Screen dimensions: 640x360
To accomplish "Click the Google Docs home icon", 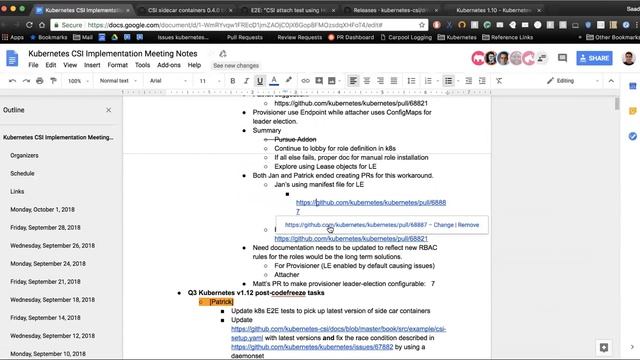I will pos(12,58).
